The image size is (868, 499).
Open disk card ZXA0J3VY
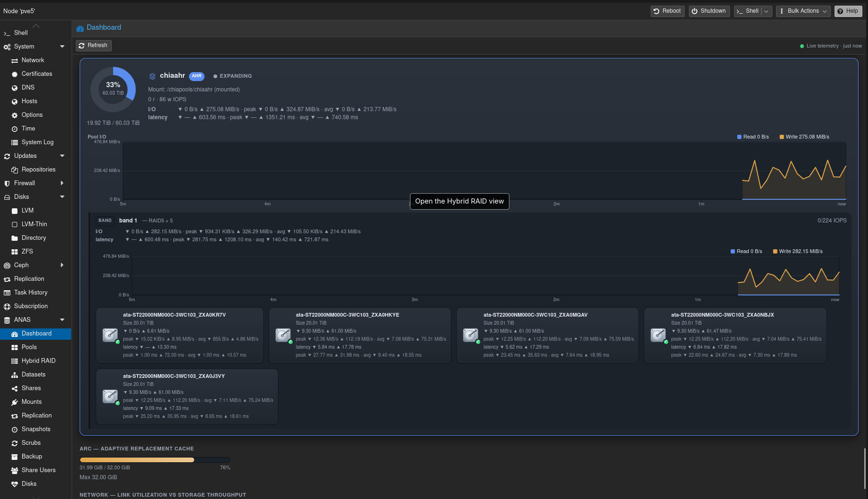tap(187, 396)
